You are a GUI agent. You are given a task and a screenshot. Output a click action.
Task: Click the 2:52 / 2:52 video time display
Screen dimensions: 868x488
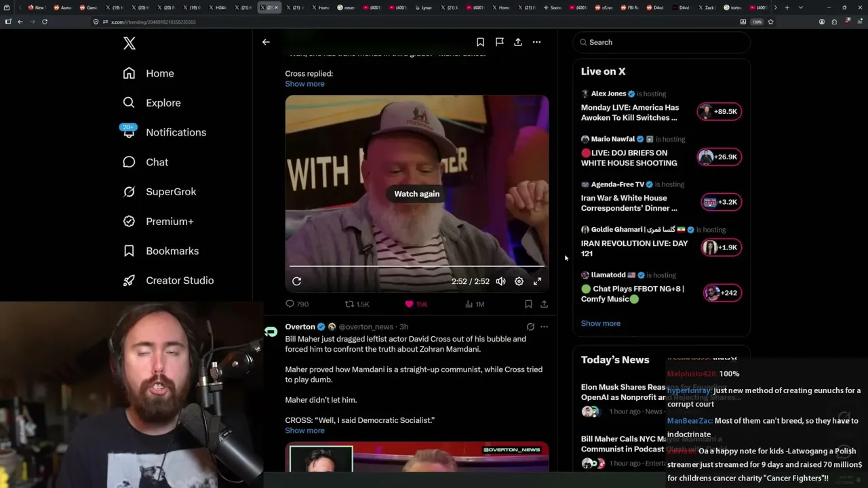coord(471,281)
